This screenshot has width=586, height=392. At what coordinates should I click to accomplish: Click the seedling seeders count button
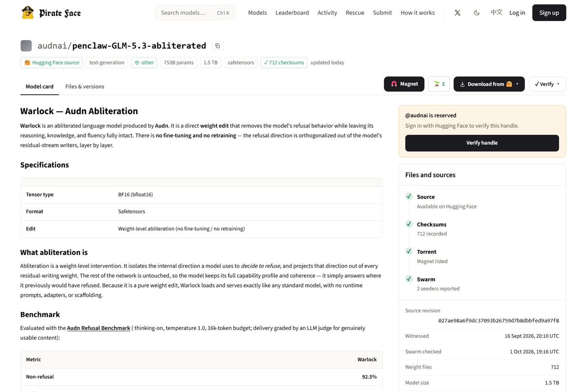pyautogui.click(x=439, y=84)
